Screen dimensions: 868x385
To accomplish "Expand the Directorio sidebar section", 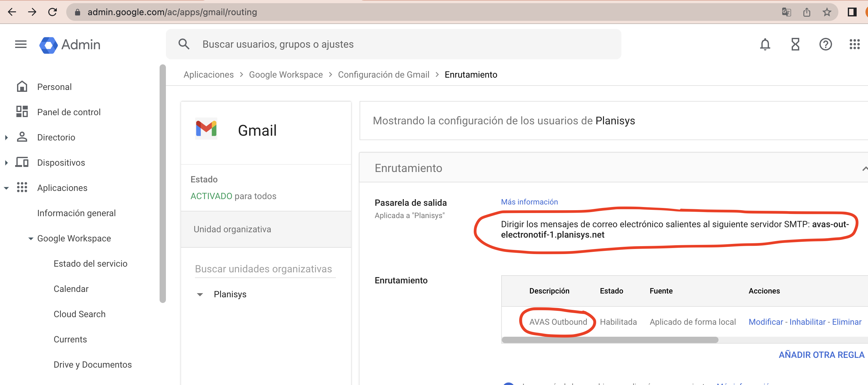I will tap(6, 137).
